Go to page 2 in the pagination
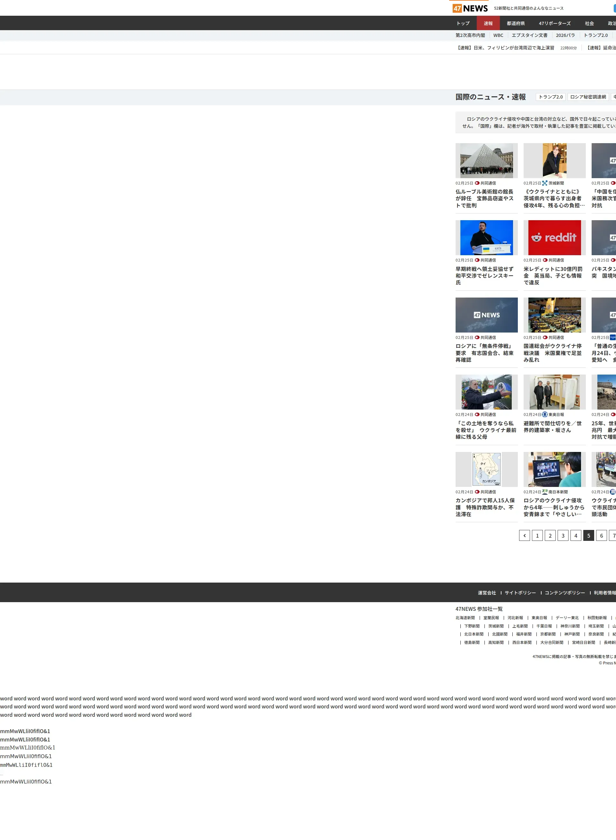The width and height of the screenshot is (616, 840). pyautogui.click(x=550, y=536)
